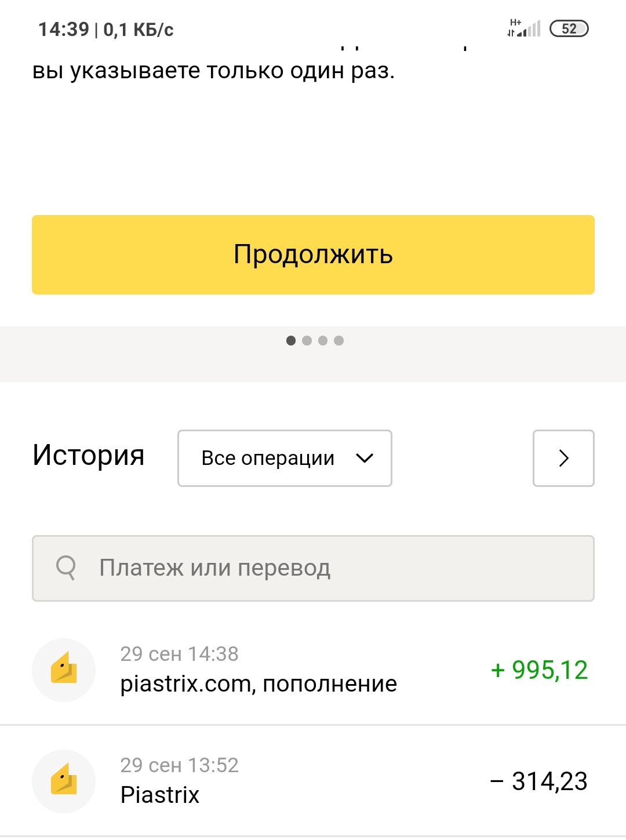626x840 pixels.
Task: Tap the magnifier search icon
Action: point(66,568)
